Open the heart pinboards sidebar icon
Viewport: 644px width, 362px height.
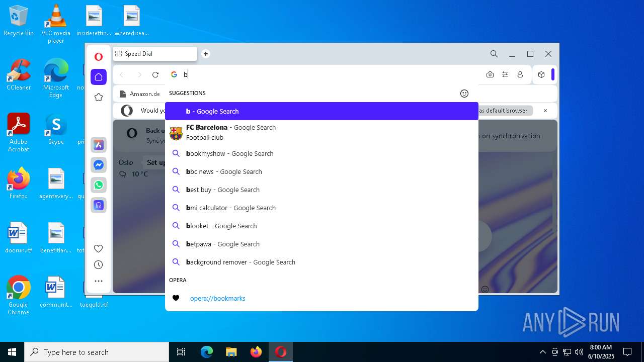(99, 248)
